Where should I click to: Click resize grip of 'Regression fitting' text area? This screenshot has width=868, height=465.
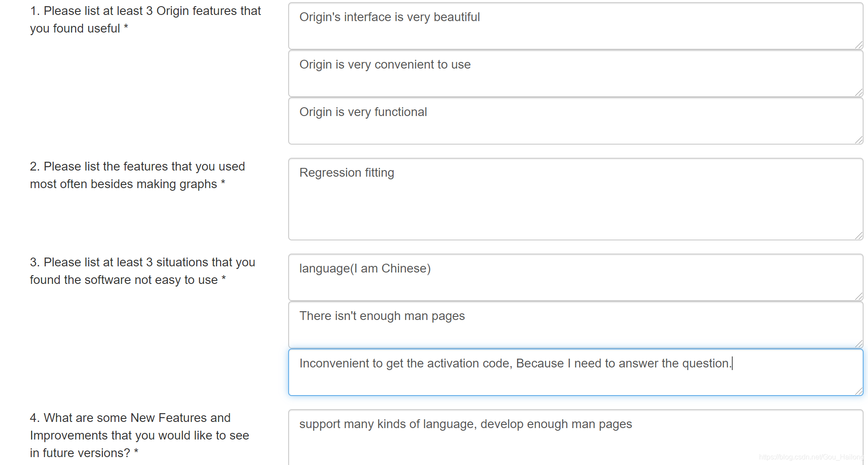859,236
